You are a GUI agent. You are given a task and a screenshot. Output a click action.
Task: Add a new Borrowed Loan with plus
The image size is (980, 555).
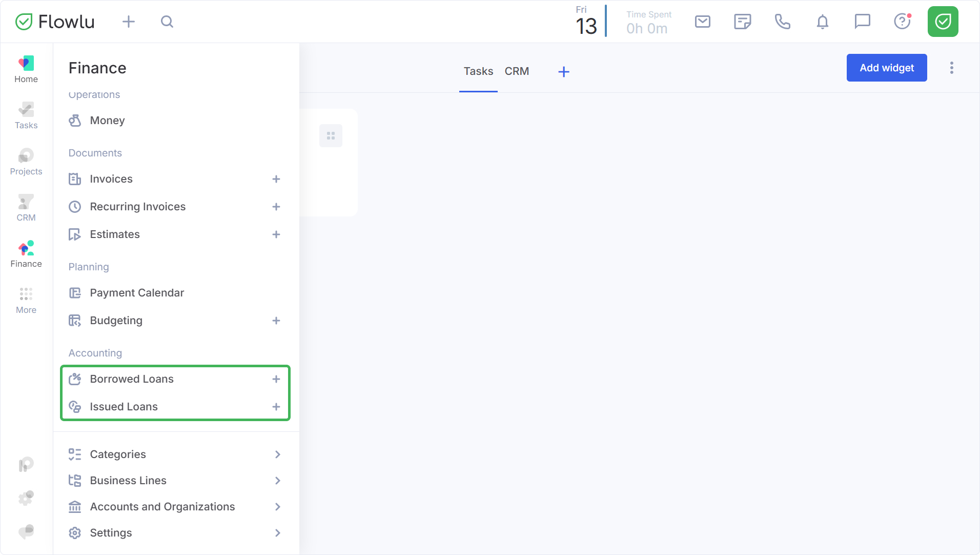(x=276, y=379)
